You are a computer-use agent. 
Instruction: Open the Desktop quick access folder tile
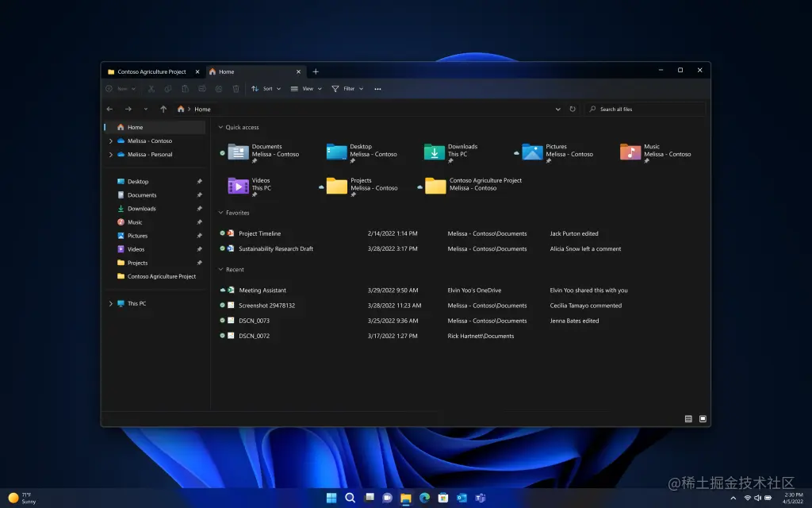tap(362, 152)
